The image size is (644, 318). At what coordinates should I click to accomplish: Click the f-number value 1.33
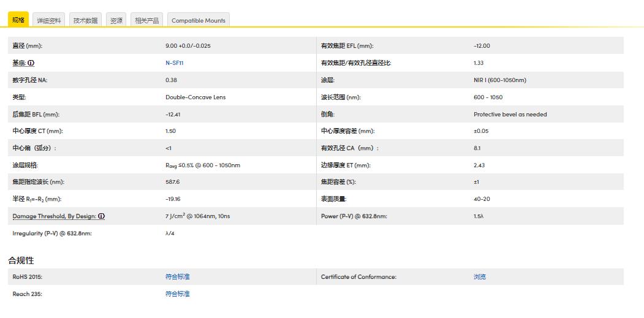(479, 63)
